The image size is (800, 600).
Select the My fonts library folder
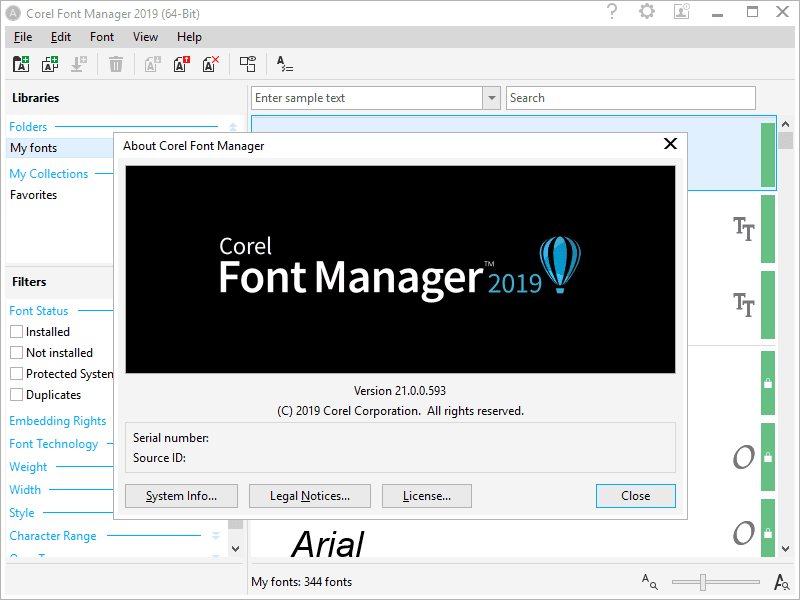(x=60, y=148)
